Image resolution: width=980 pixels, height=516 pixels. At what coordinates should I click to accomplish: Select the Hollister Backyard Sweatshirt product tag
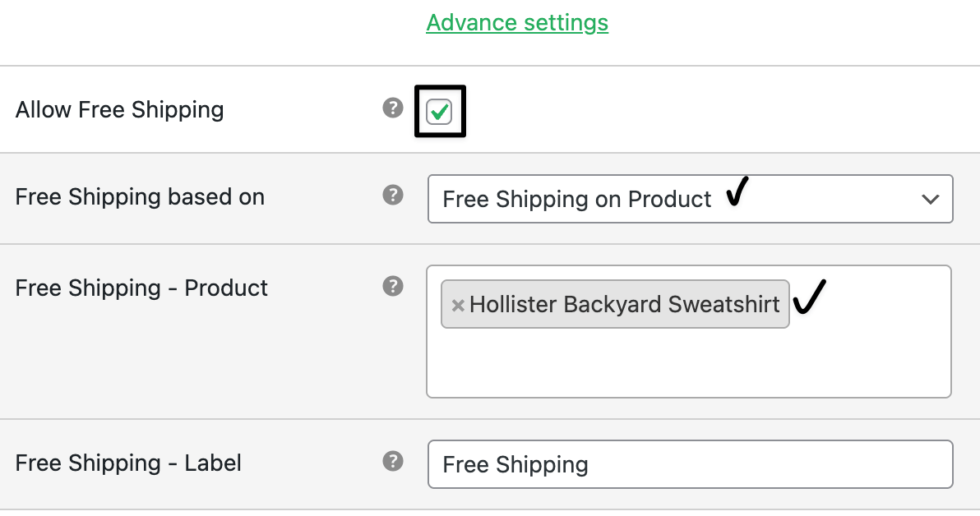[624, 305]
